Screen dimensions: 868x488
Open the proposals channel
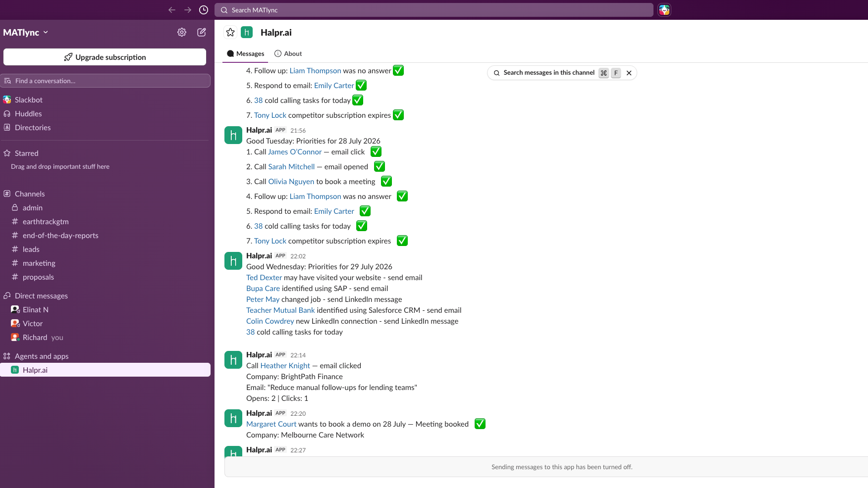(x=38, y=277)
